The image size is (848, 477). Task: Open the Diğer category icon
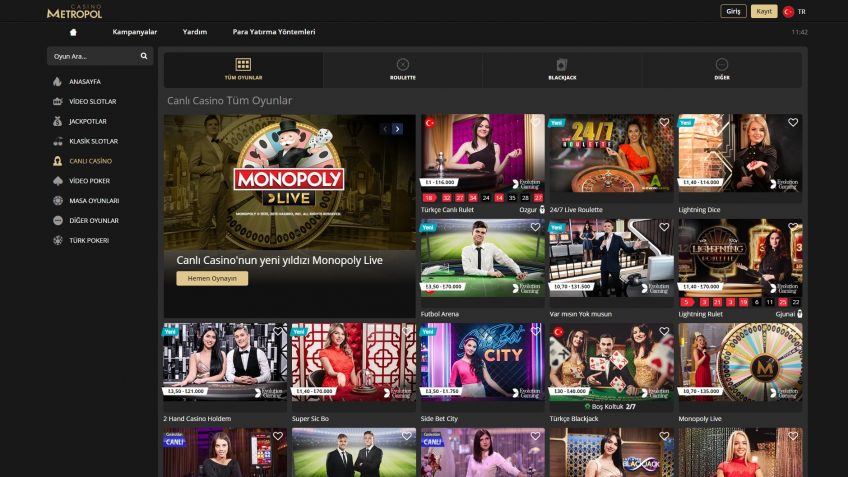[x=721, y=65]
